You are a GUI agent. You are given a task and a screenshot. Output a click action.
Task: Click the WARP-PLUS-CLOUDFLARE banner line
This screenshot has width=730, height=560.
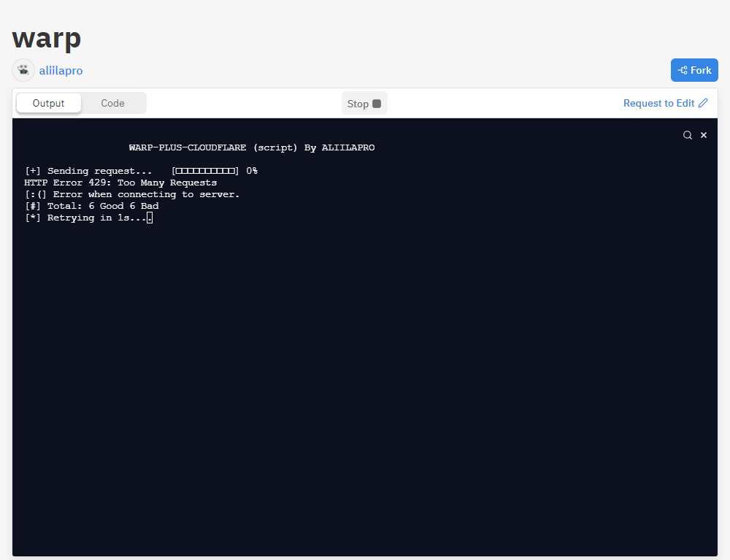(252, 147)
